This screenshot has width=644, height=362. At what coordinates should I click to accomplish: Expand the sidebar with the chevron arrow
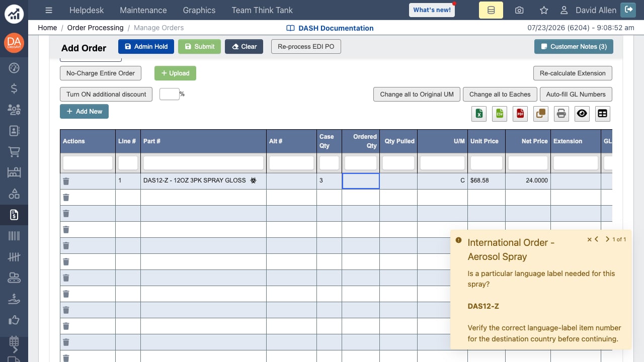[15, 350]
